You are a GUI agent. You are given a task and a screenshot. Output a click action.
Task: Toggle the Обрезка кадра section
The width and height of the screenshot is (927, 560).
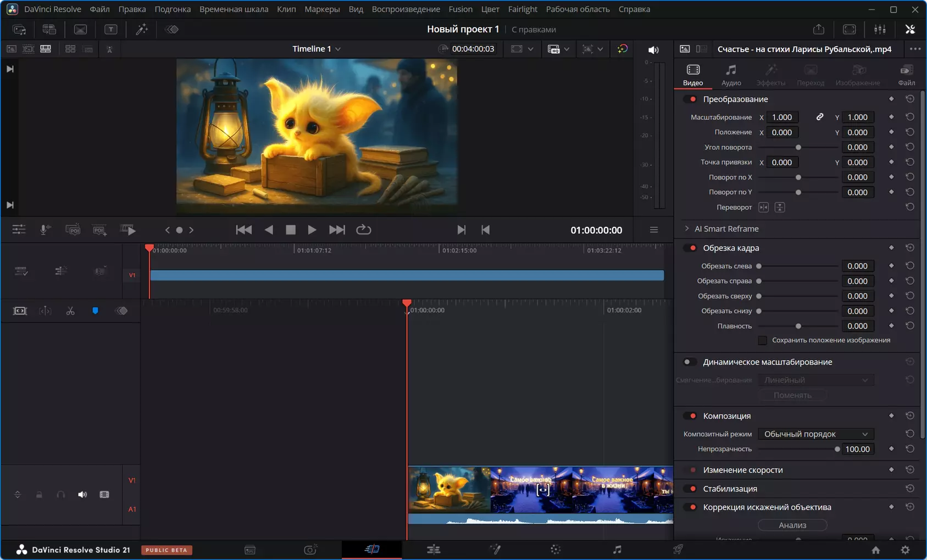point(690,248)
